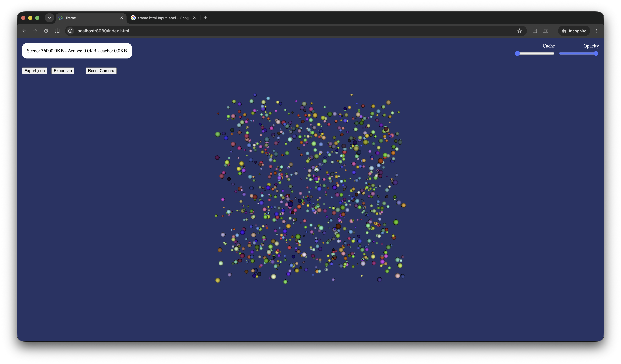Maximize window with the green button
This screenshot has width=621, height=364.
[37, 18]
